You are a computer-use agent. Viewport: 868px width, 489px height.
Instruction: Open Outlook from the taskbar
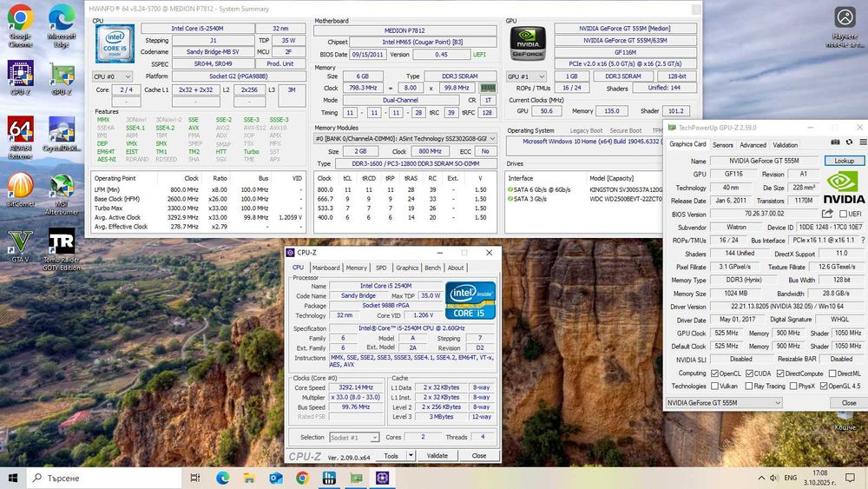pos(276,478)
